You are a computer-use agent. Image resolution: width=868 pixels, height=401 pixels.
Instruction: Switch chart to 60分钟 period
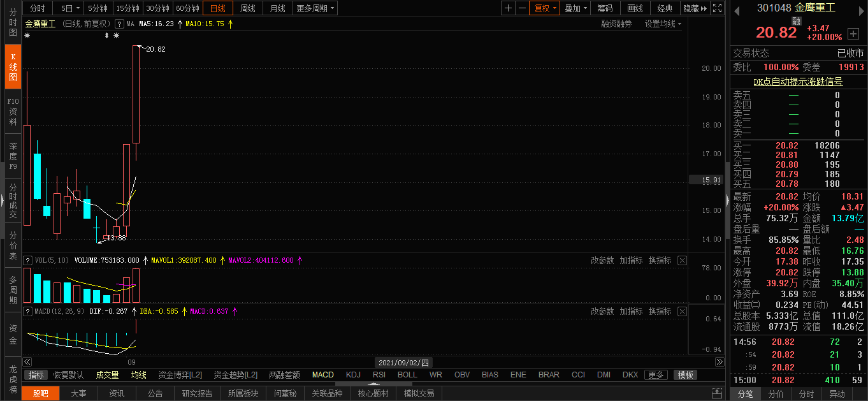click(187, 8)
